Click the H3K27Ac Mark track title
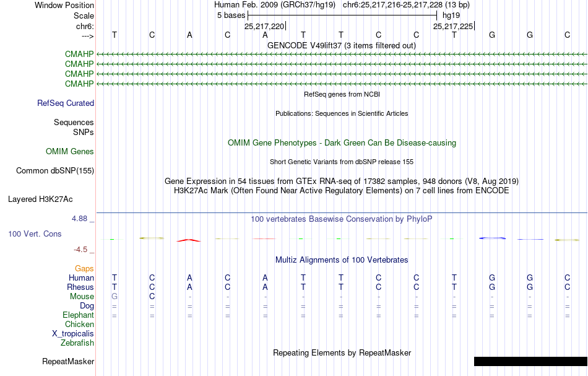588x376 pixels. tap(342, 191)
